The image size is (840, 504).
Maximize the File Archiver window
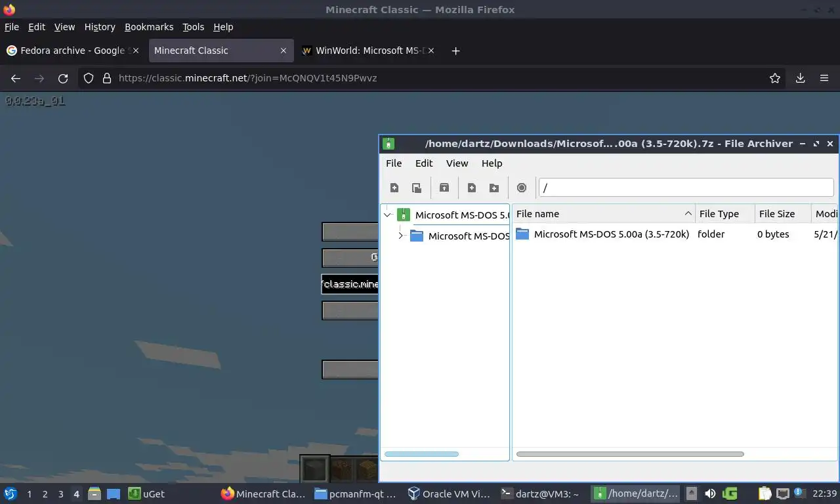tap(816, 144)
